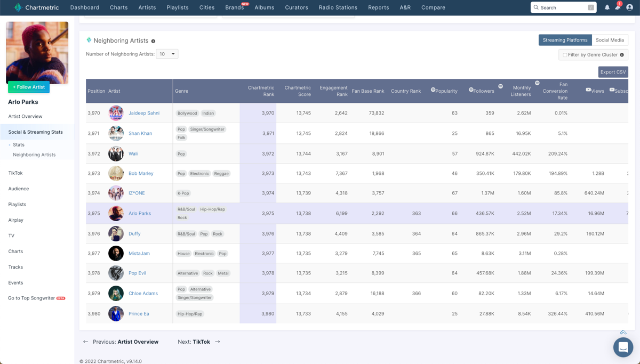The width and height of the screenshot is (640, 364).
Task: Click the Spotify icon above Fan Conversion Rate
Action: tap(537, 83)
